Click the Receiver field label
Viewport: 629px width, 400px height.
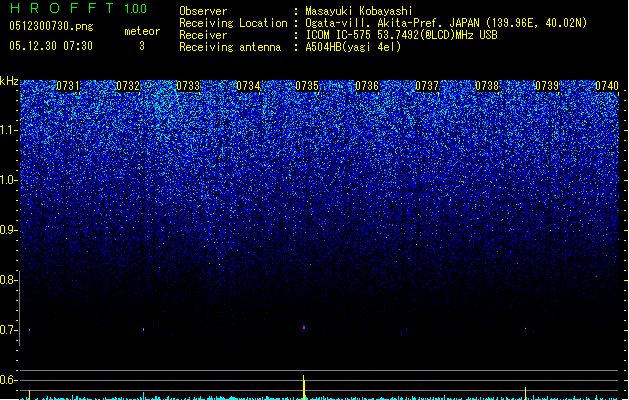[x=203, y=35]
